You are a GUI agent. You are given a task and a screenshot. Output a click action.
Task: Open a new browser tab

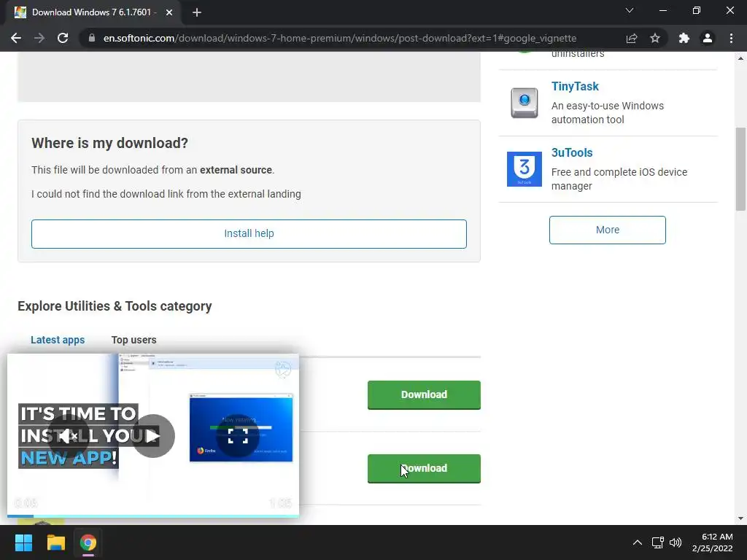[197, 12]
